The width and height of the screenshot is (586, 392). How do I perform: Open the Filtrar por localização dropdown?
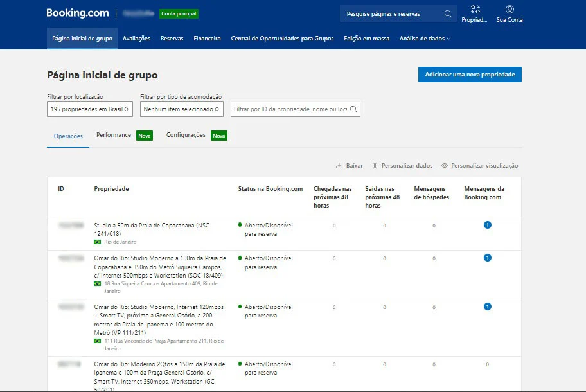pos(90,109)
